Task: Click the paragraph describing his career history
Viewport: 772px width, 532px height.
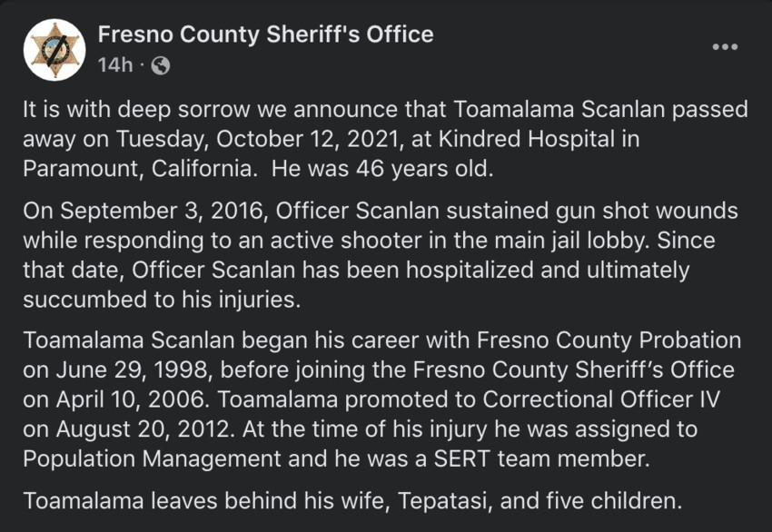Action: (382, 399)
